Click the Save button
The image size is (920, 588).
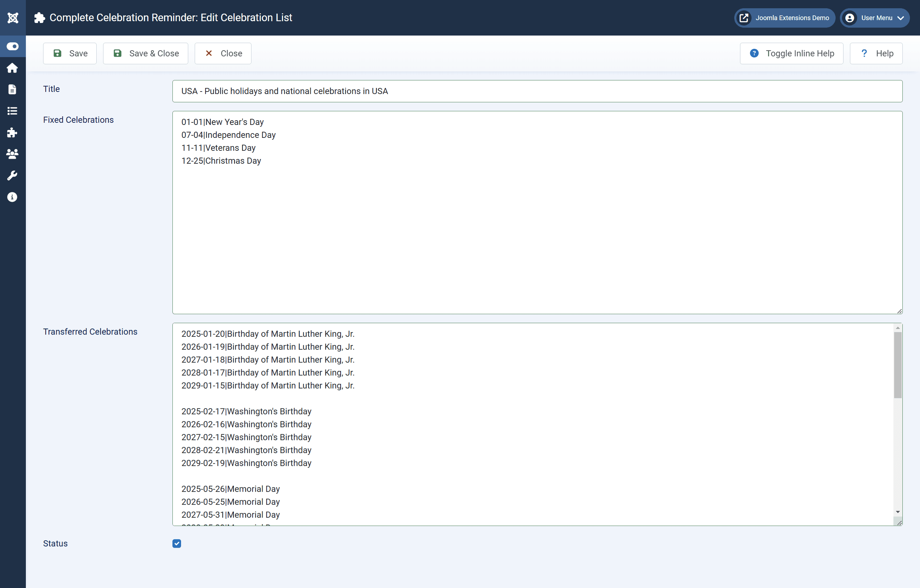tap(70, 53)
